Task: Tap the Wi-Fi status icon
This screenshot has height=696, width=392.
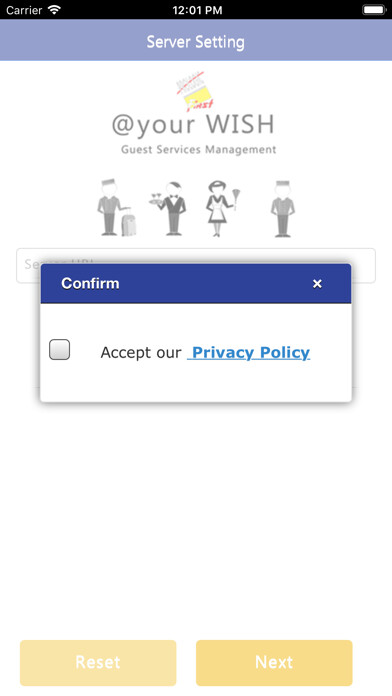Action: [x=54, y=10]
